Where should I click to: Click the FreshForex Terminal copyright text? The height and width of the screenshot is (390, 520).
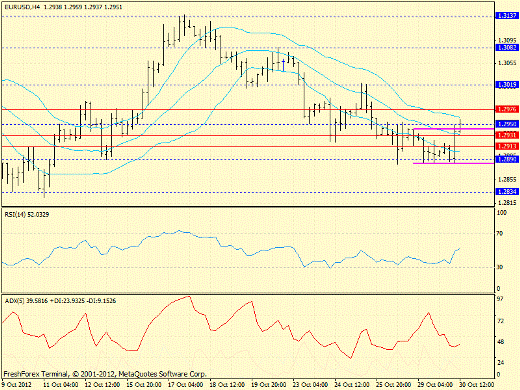pyautogui.click(x=105, y=374)
